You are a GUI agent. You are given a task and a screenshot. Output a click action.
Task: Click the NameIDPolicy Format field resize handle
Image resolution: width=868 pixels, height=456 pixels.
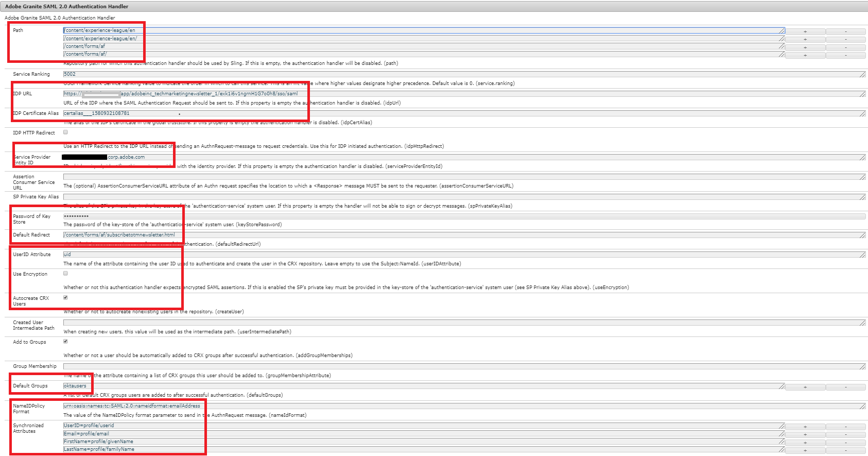863,407
